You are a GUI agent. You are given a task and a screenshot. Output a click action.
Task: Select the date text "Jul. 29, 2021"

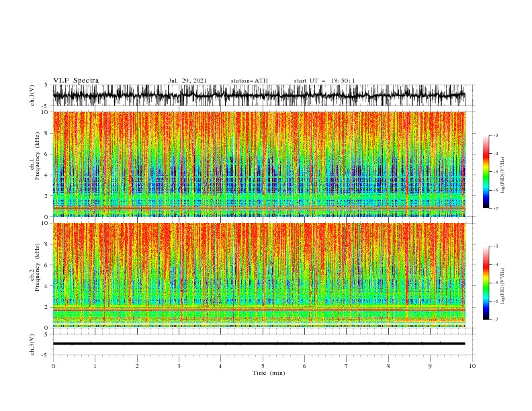187,81
